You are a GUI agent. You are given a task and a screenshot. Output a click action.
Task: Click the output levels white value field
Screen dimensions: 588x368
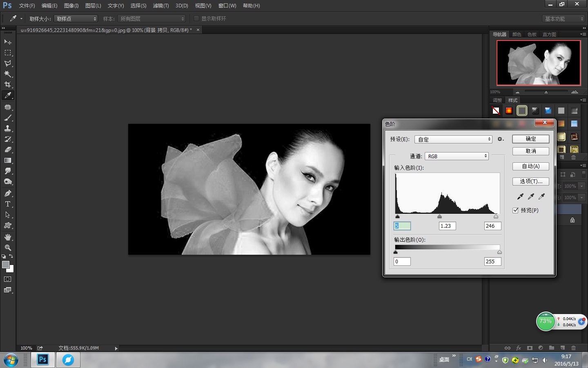[x=492, y=262]
